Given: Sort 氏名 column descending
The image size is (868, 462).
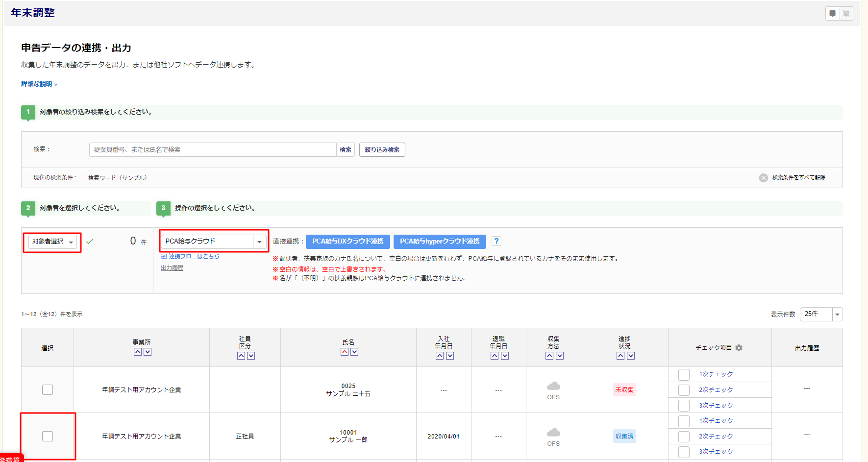Looking at the screenshot, I should (354, 352).
